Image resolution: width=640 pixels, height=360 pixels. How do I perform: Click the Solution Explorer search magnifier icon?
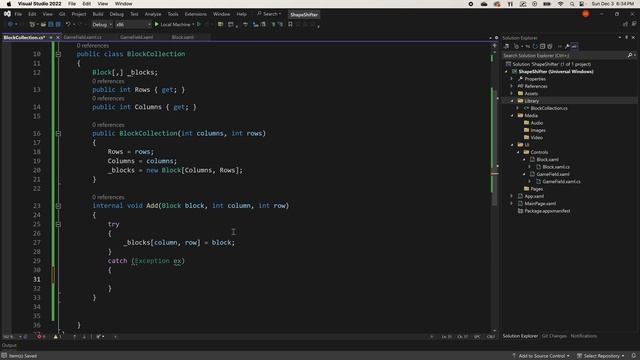coord(630,56)
